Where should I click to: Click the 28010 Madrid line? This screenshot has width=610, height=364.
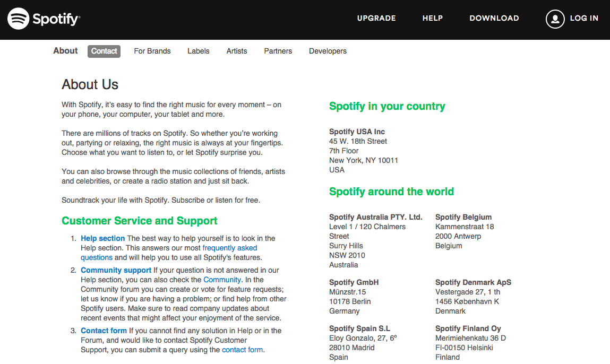pos(351,348)
